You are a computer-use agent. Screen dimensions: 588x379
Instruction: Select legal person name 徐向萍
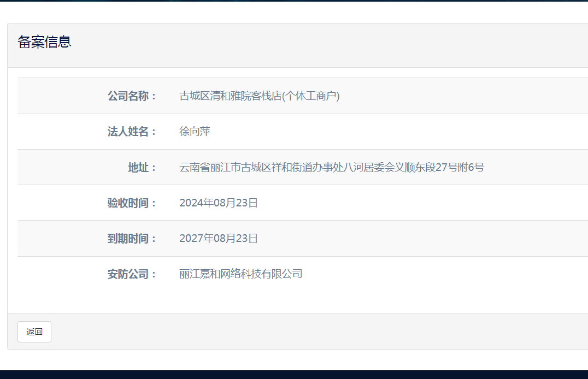tap(195, 132)
